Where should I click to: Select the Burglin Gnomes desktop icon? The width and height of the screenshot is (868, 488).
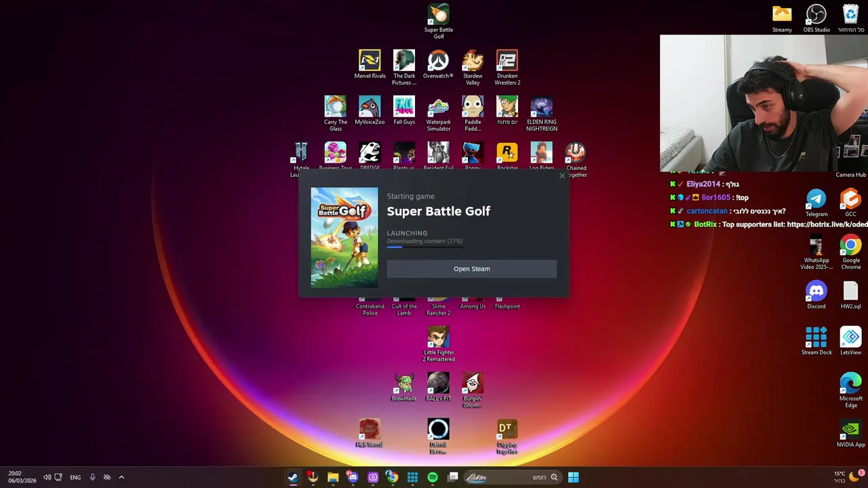click(473, 390)
